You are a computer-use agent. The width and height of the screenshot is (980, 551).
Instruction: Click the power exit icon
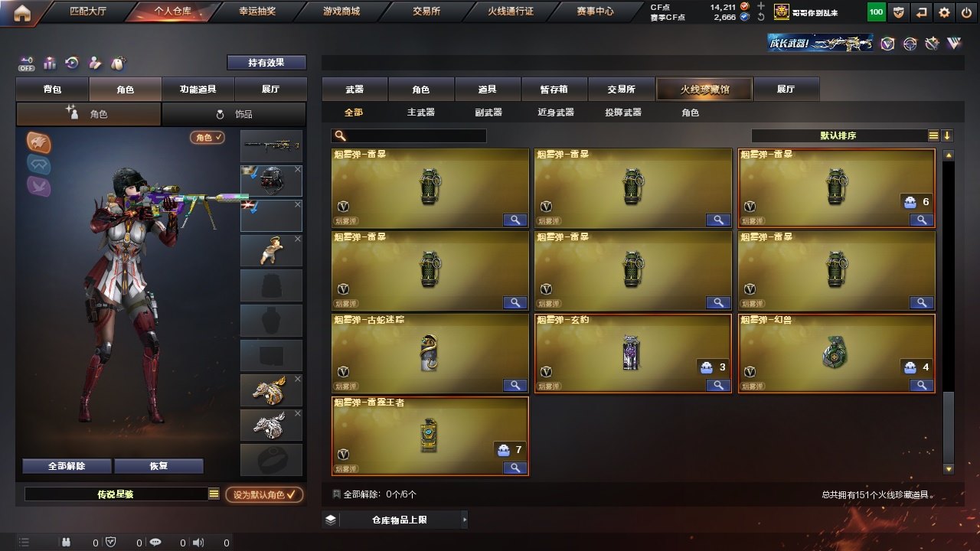[x=966, y=12]
